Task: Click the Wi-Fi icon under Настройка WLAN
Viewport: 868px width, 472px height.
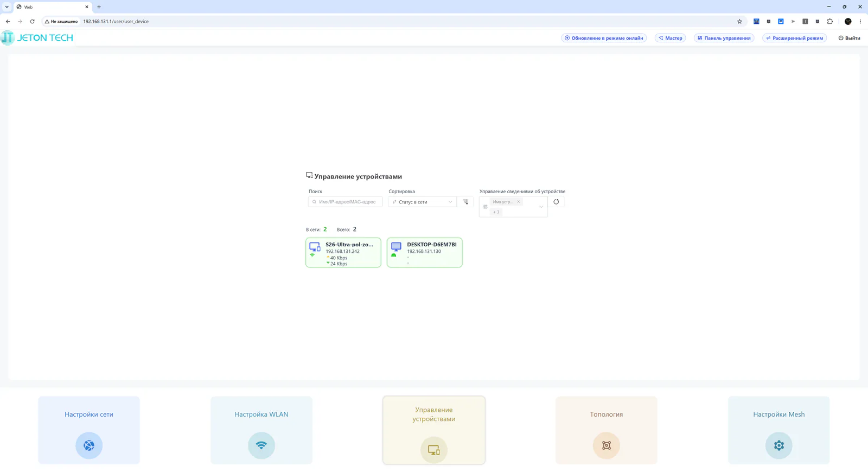Action: coord(261,445)
